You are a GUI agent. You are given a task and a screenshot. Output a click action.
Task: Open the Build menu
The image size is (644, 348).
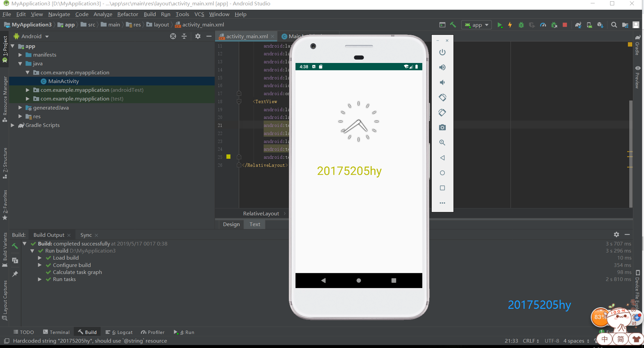(x=150, y=14)
